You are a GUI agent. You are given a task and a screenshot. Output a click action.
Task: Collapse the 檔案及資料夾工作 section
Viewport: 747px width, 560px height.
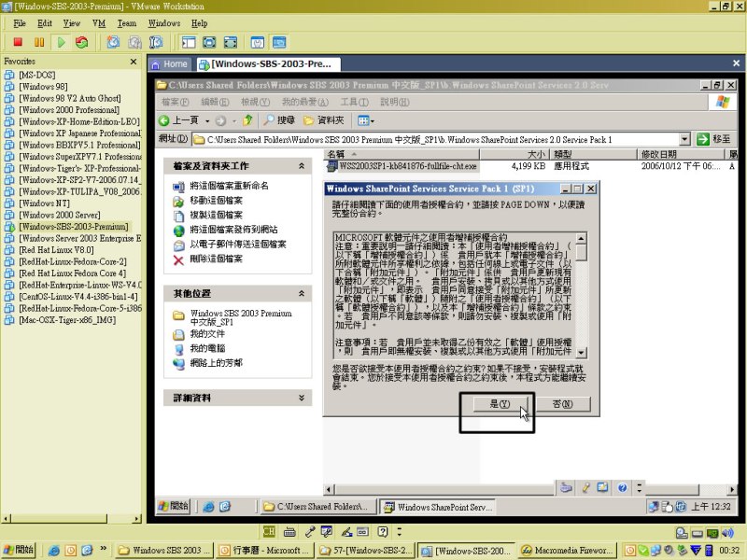[x=301, y=166]
